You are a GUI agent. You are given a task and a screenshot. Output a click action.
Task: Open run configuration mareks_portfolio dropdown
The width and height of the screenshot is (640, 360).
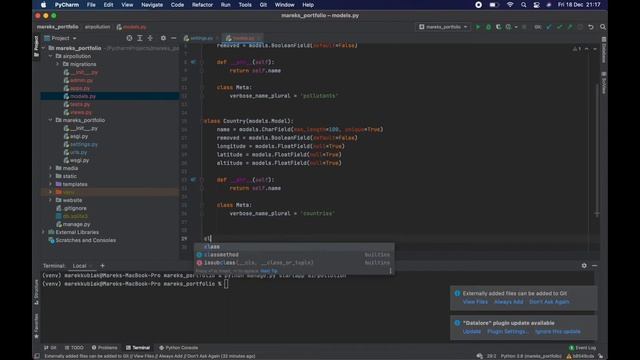443,27
